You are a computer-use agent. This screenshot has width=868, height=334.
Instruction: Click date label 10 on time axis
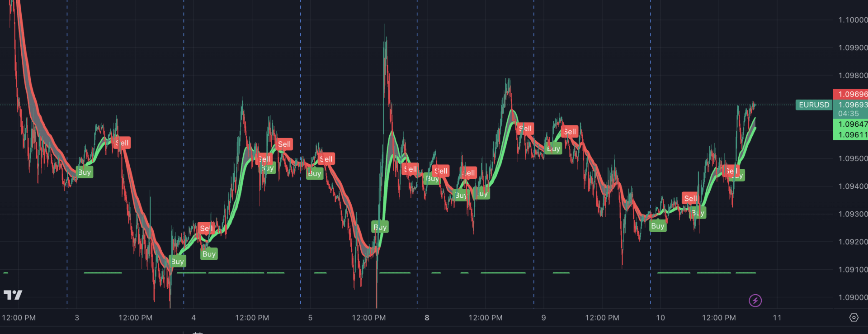(x=660, y=318)
